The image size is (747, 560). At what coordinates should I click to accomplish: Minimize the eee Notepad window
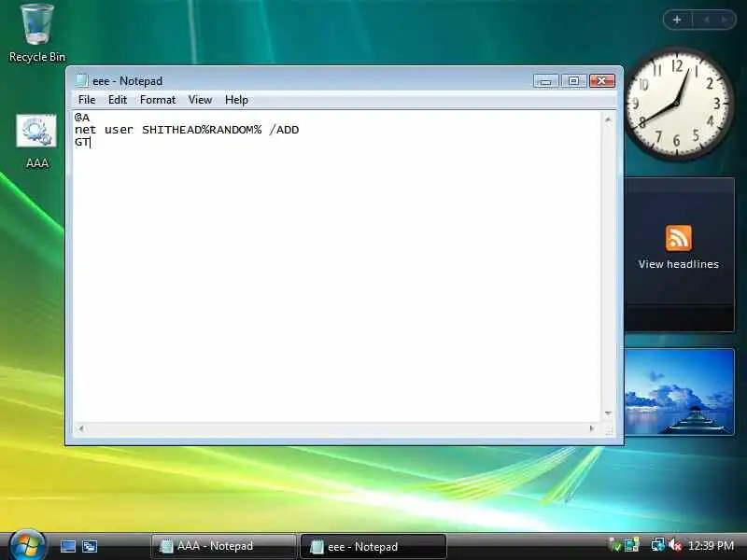click(x=545, y=81)
